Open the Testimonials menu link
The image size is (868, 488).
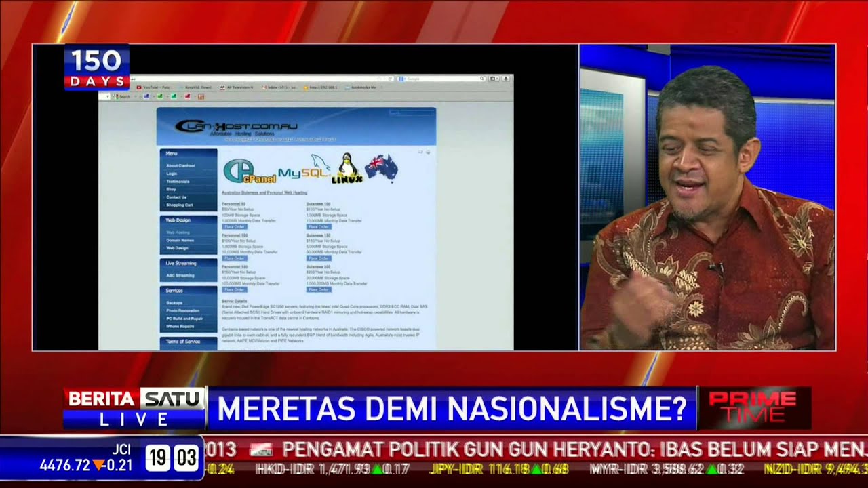pyautogui.click(x=178, y=181)
